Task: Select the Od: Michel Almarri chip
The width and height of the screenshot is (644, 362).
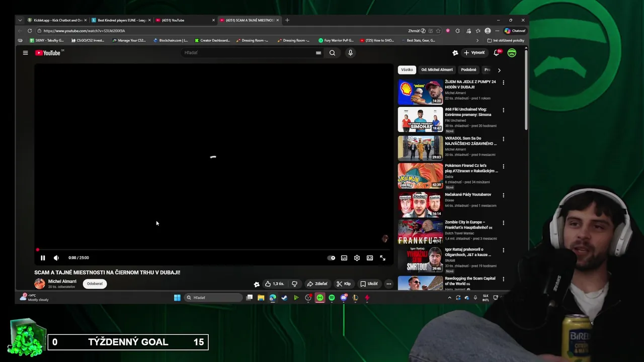Action: point(437,70)
